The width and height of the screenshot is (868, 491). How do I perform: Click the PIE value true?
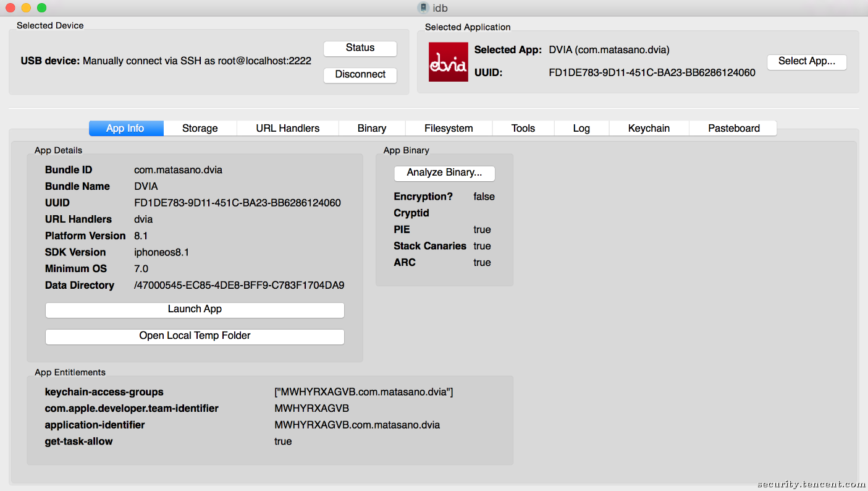[x=482, y=229]
